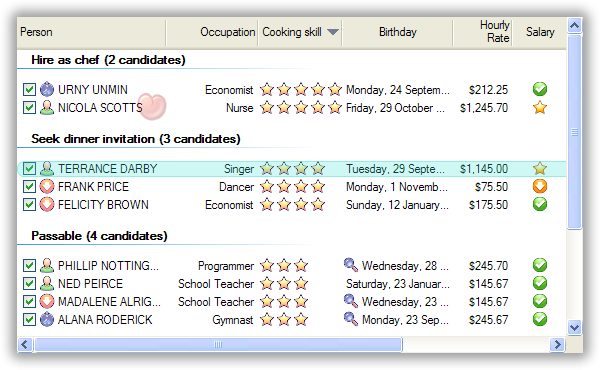
Task: Click the orange arrow icon beside FRANK PRICE
Action: coord(47,186)
